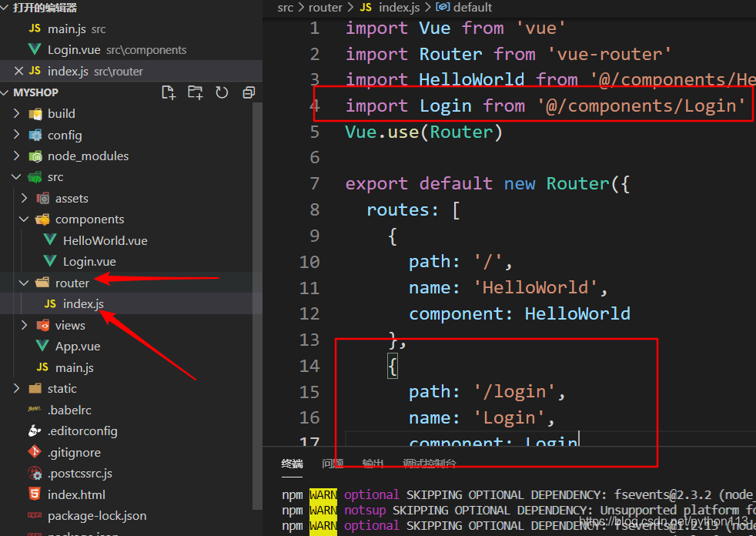The height and width of the screenshot is (536, 756).
Task: Close the index.js open editor entry
Action: (x=18, y=71)
